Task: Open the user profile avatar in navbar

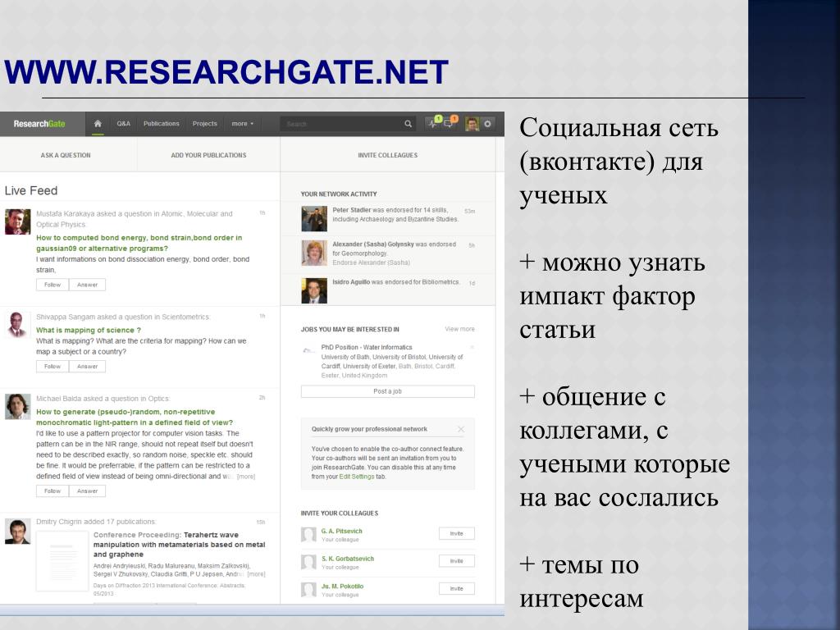Action: [x=472, y=124]
